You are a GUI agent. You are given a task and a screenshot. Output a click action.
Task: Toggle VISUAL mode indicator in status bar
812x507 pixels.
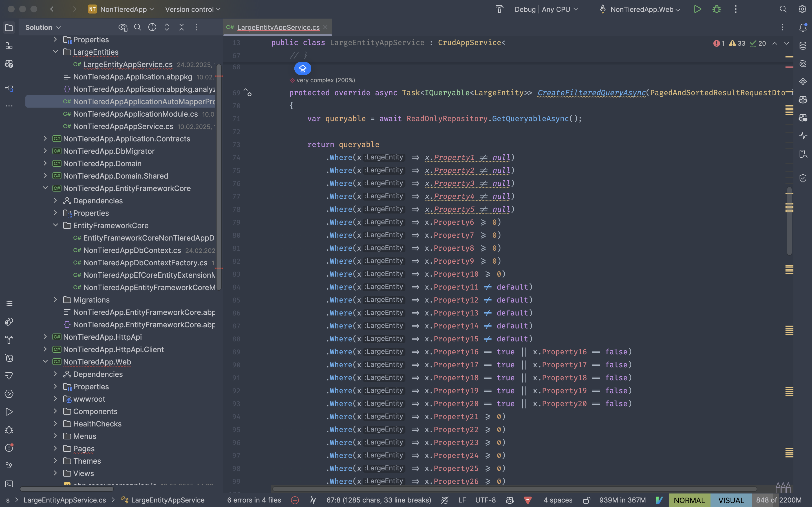[x=731, y=500]
